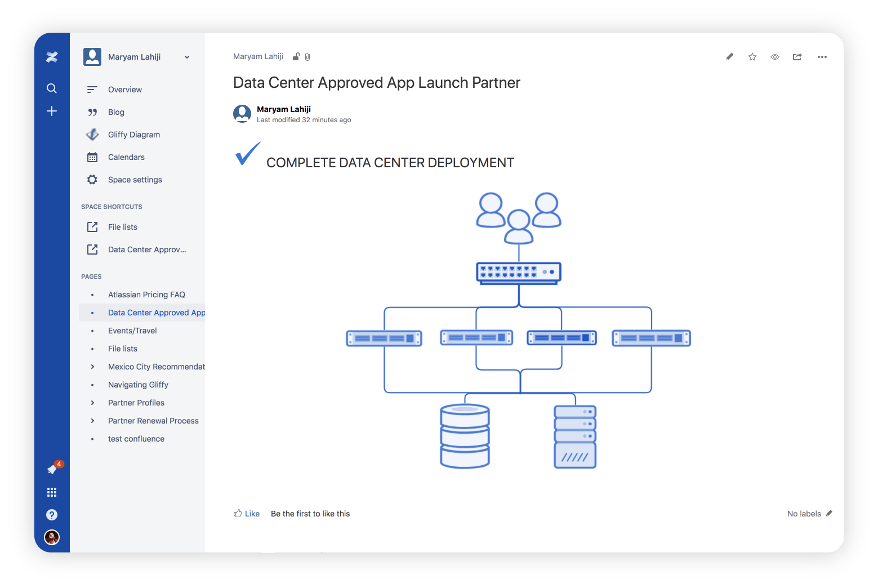Open the help question mark icon

52,515
